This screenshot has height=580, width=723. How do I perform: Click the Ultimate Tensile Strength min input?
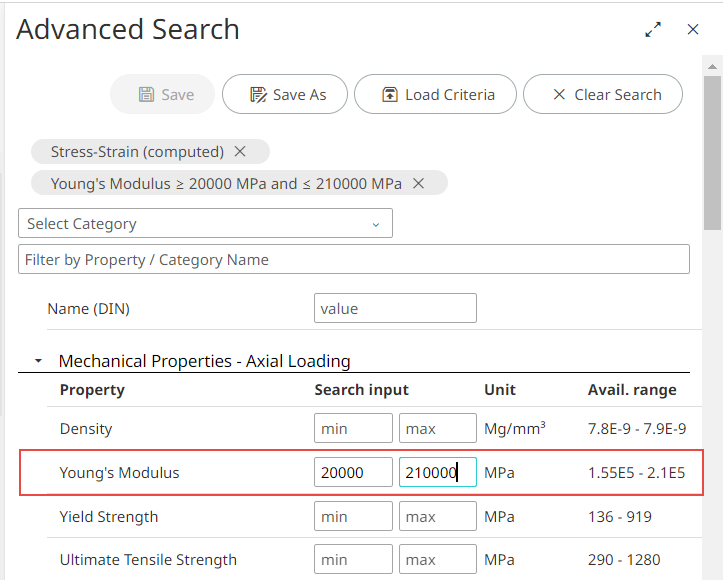353,560
